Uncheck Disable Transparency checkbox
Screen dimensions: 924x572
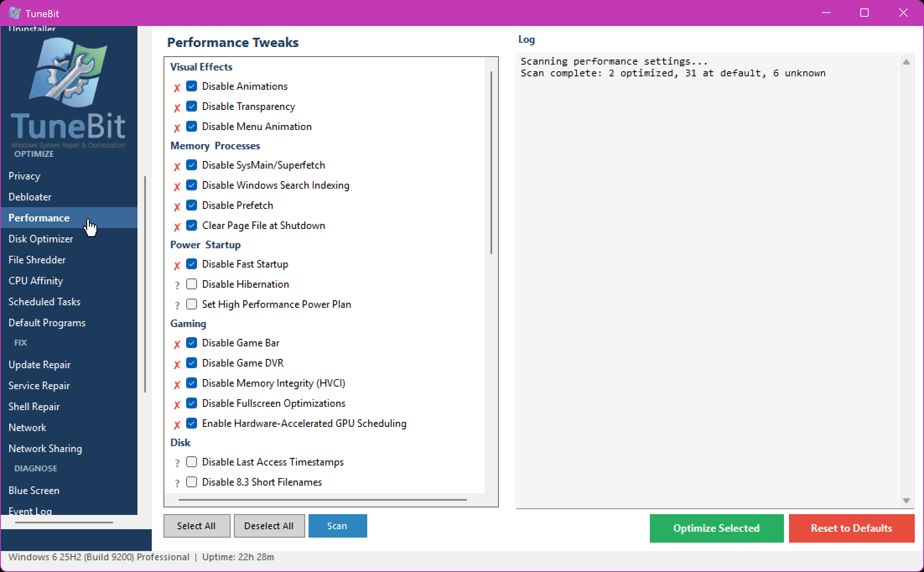192,106
